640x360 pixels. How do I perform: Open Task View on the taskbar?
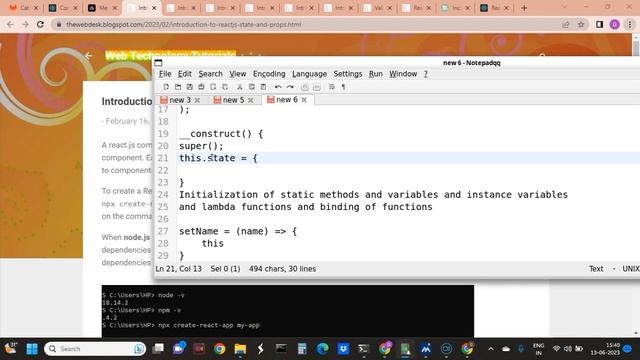tap(158, 349)
